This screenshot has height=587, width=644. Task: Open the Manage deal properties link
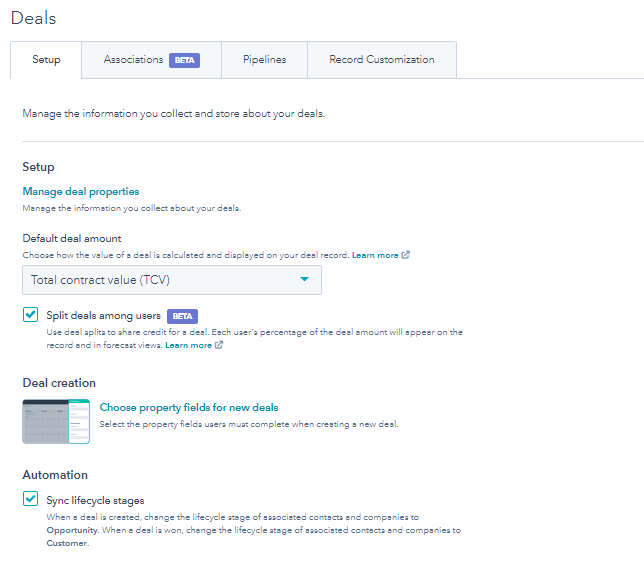[81, 191]
